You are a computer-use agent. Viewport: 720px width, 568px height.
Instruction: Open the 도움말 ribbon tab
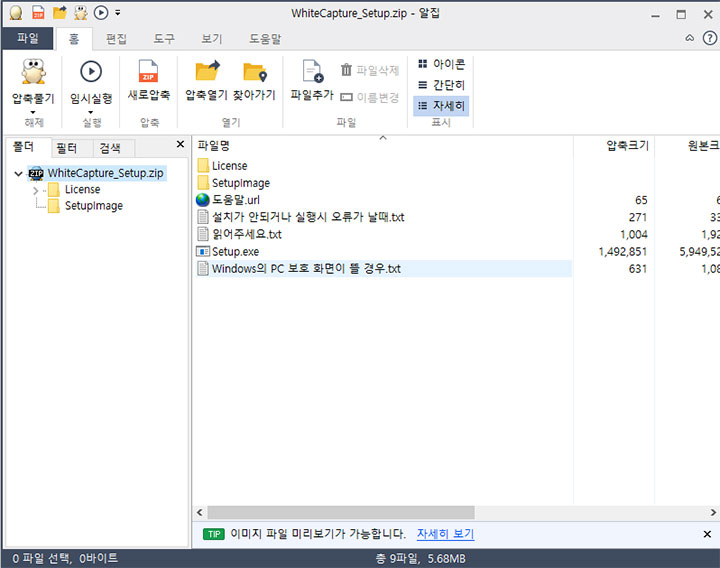coord(265,39)
